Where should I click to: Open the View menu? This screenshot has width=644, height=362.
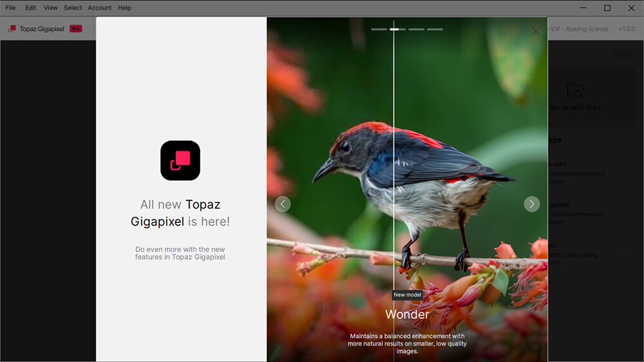(x=50, y=8)
